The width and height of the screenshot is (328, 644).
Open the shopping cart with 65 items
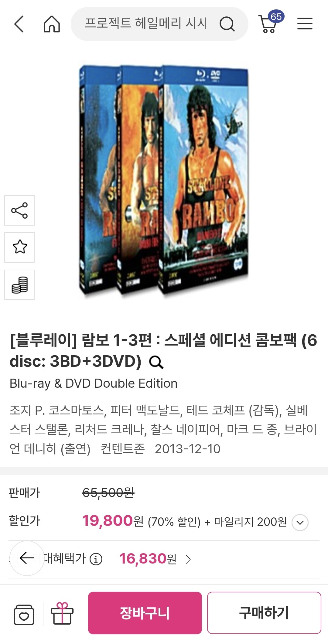270,22
